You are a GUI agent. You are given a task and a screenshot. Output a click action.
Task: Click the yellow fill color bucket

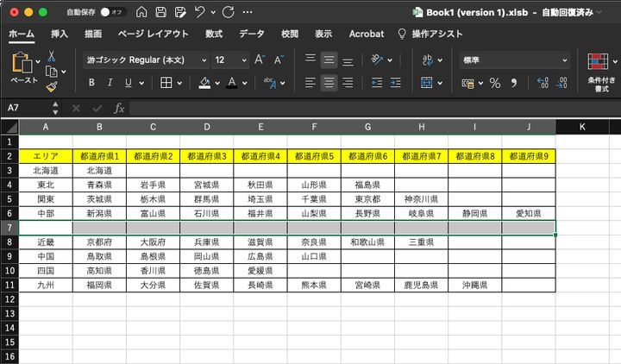click(204, 83)
